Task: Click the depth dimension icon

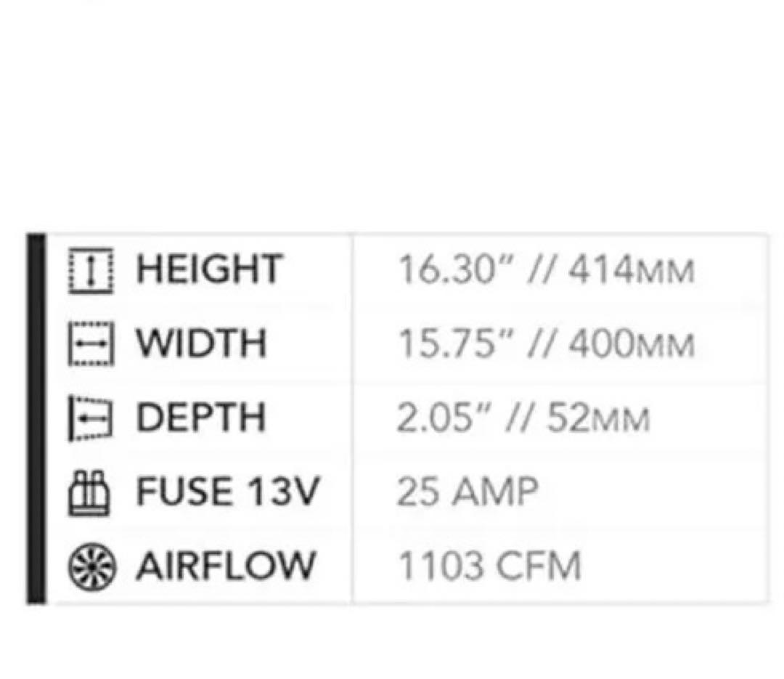Action: (x=89, y=418)
